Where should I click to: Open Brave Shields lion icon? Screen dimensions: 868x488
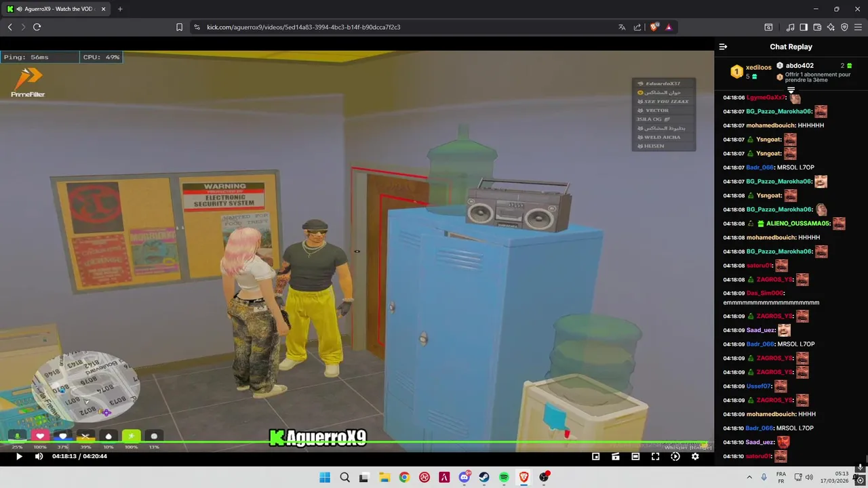click(x=654, y=27)
